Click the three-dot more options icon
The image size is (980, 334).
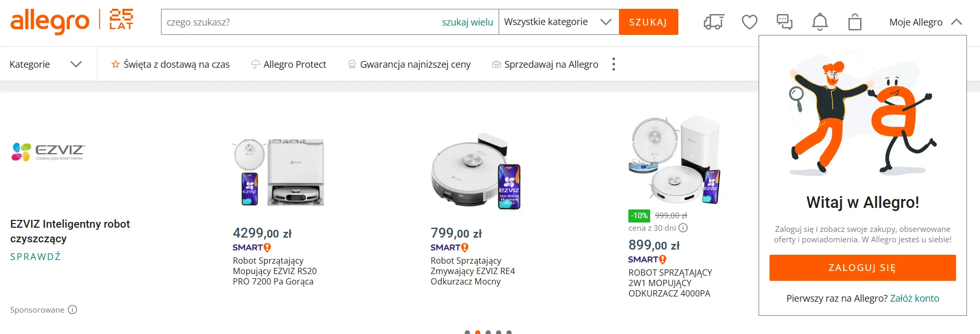tap(614, 64)
